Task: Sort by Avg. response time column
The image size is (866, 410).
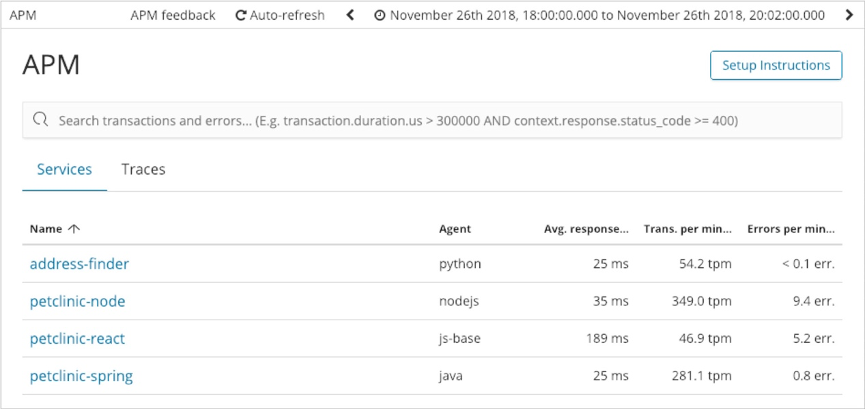Action: click(586, 229)
